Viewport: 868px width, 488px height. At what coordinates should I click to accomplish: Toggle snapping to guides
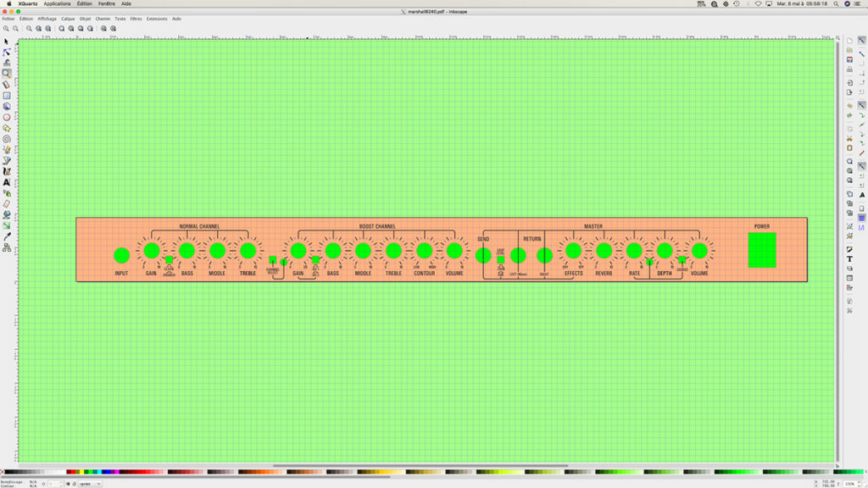pos(862,227)
